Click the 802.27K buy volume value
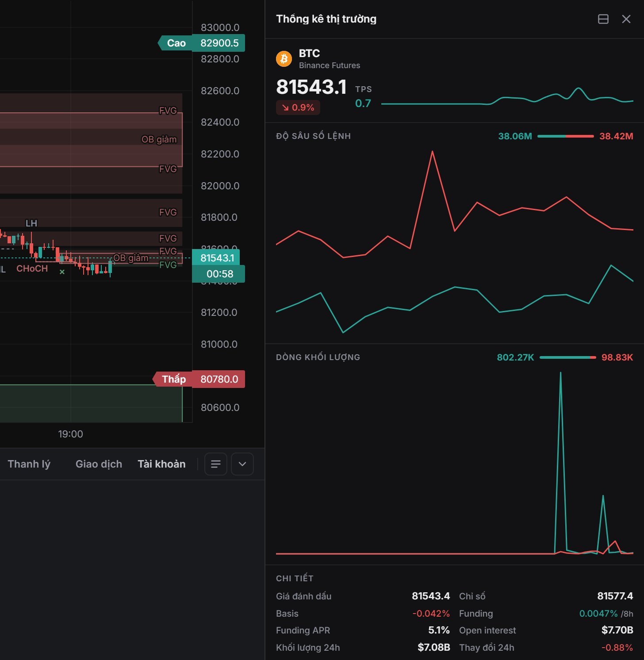Image resolution: width=644 pixels, height=660 pixels. click(515, 357)
